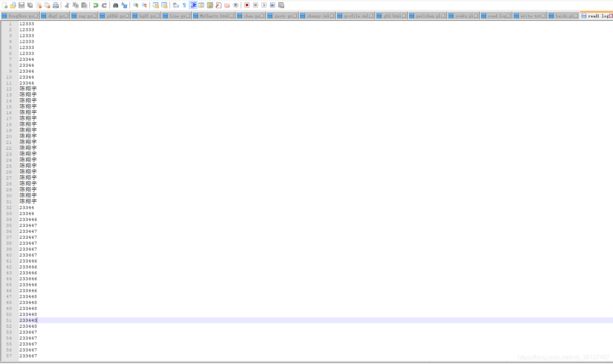Open the profile.xml tab
613x364 pixels.
pos(355,16)
